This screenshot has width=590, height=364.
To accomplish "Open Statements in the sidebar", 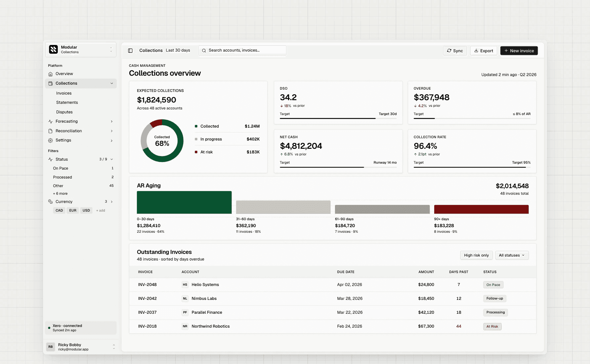I will pos(67,102).
